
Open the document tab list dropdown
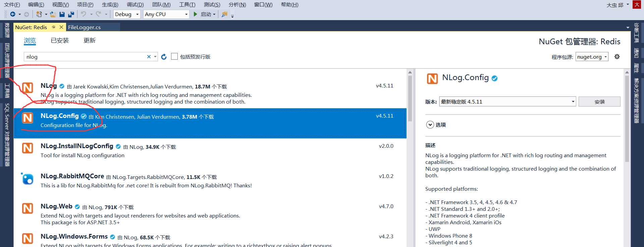click(x=628, y=27)
